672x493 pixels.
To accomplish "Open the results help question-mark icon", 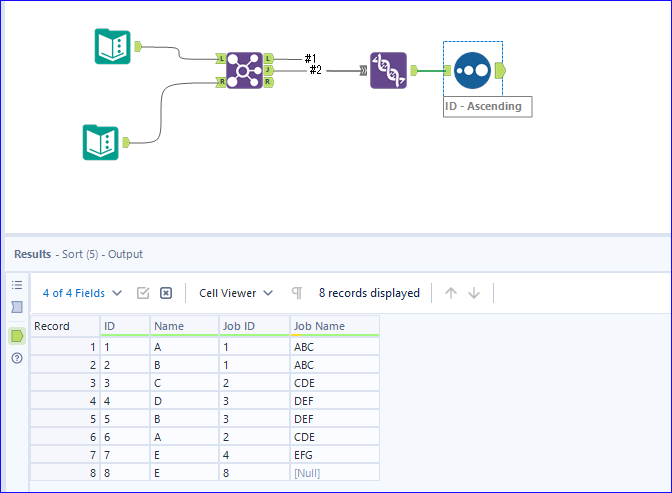I will 16,357.
